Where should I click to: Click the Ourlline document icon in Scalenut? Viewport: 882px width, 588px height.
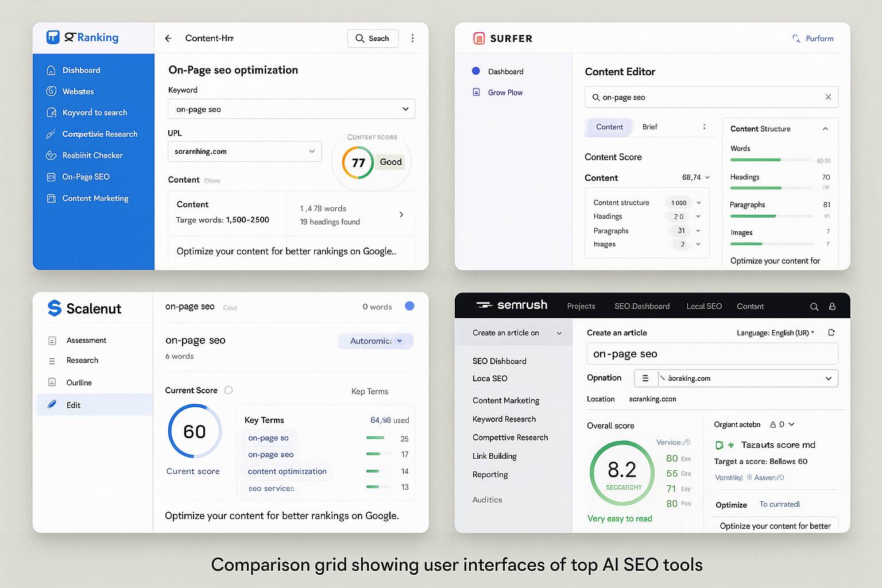(x=52, y=382)
